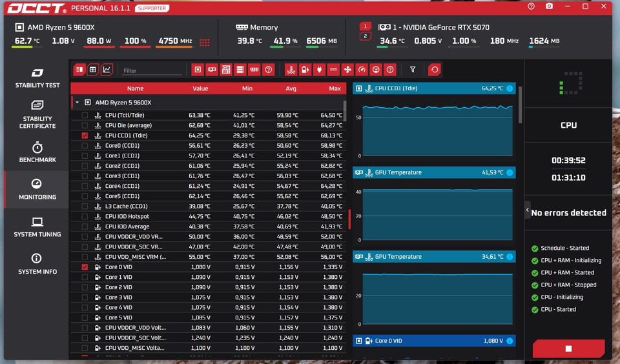Toggle usage meter filter icon
This screenshot has width=620, height=364.
coord(376,70)
